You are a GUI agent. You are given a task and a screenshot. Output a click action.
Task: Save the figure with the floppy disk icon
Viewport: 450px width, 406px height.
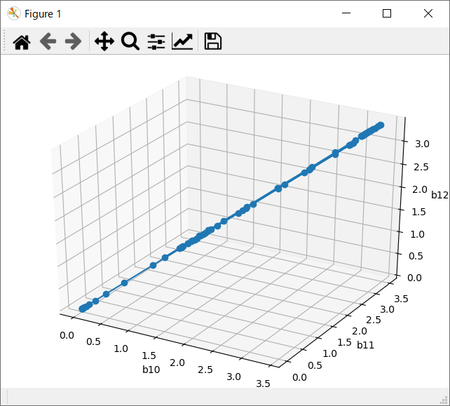coord(213,42)
